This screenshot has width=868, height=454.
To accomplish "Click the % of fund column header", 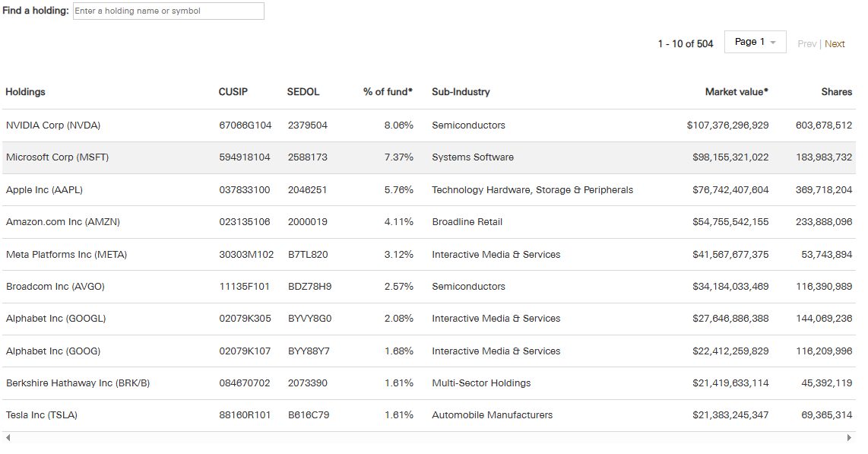I will pyautogui.click(x=388, y=92).
